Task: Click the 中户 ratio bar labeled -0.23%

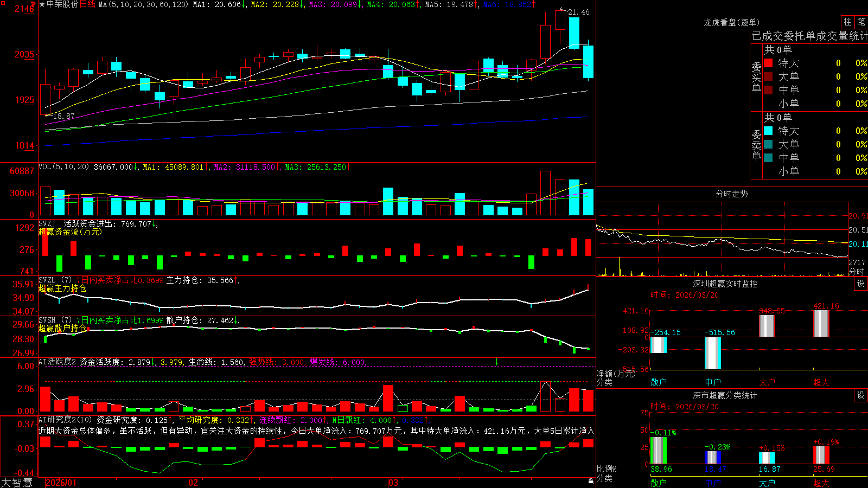Action: click(713, 457)
